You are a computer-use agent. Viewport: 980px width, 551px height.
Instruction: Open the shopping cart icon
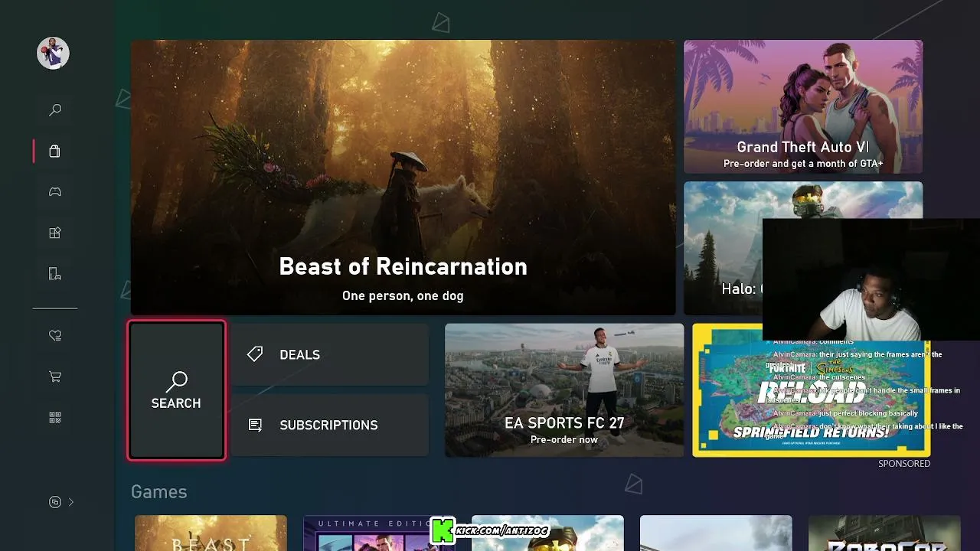pyautogui.click(x=55, y=377)
